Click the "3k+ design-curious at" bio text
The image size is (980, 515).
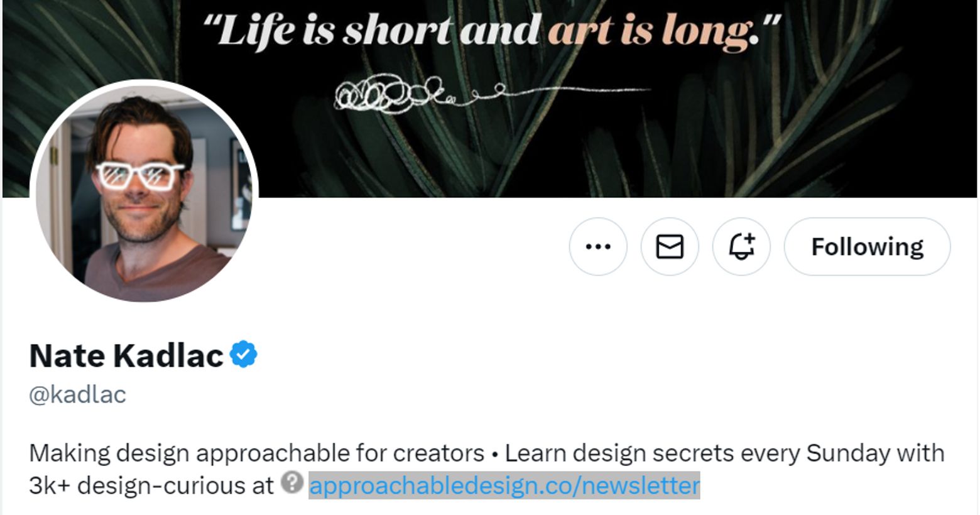pos(151,486)
